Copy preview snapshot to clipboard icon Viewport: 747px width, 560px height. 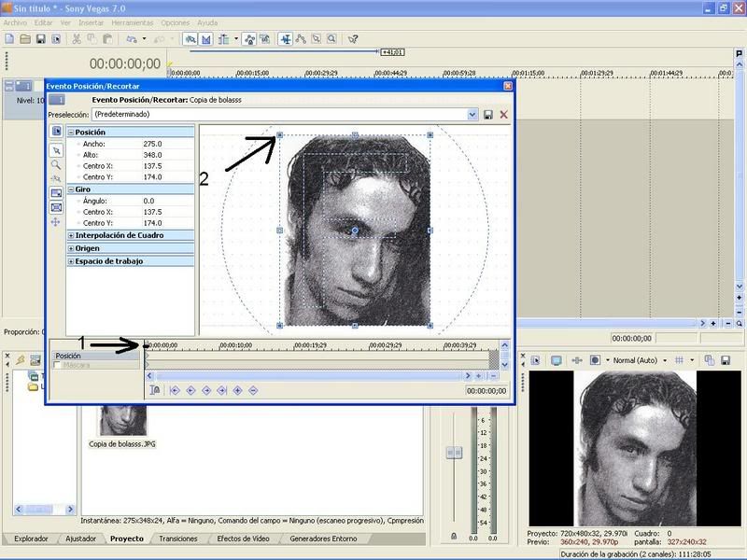(x=710, y=360)
